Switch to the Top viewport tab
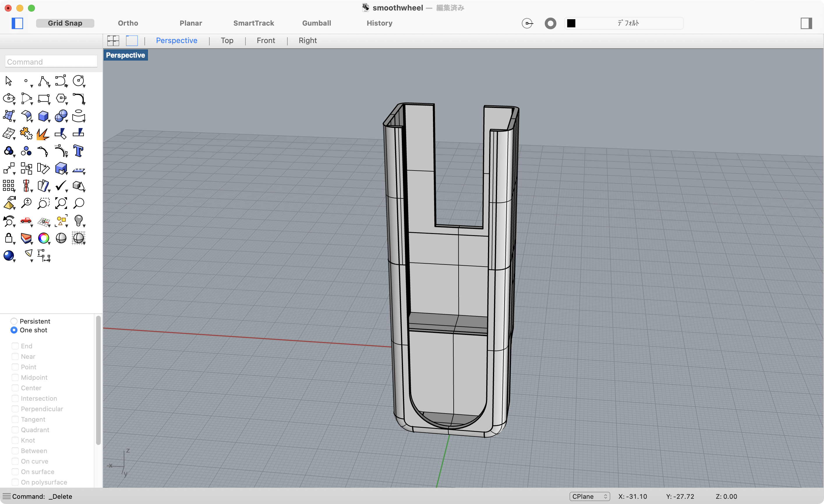The height and width of the screenshot is (504, 824). (x=227, y=40)
